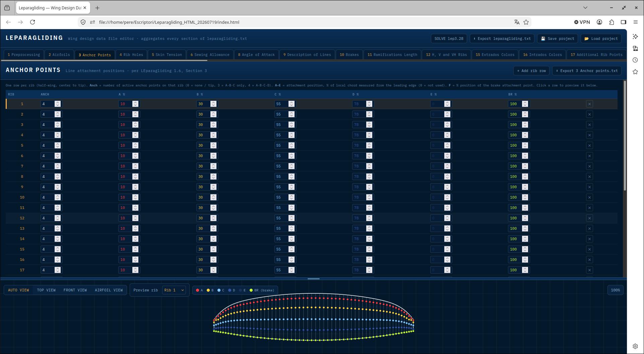Click Export 3 Anchor points.txt button
Viewport: 644px width, 354px height.
(587, 71)
